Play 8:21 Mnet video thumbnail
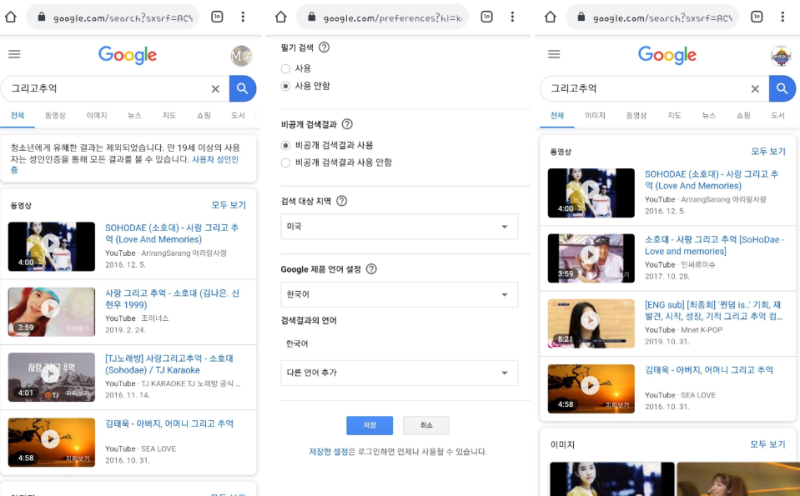Viewport: 800px width, 496px height. (591, 324)
